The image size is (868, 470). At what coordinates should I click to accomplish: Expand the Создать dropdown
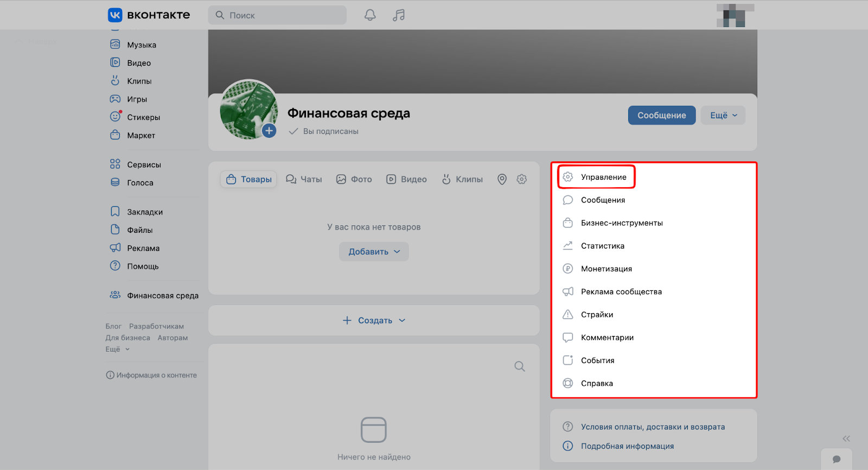click(374, 320)
